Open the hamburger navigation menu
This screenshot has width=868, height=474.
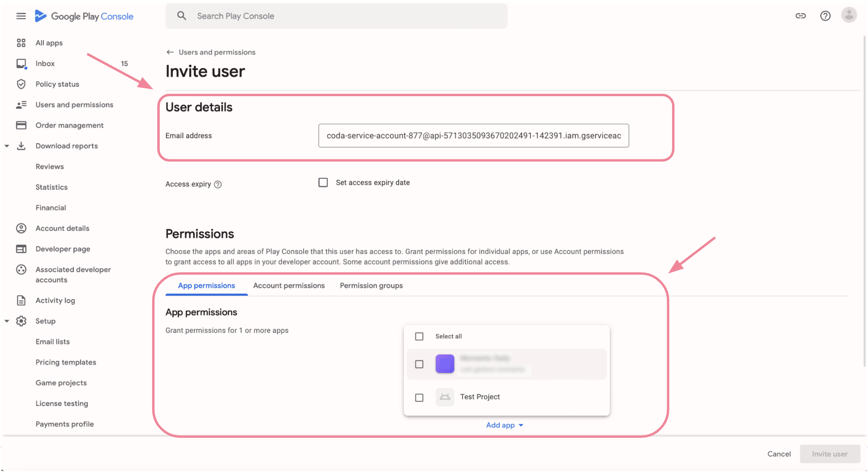pyautogui.click(x=21, y=16)
